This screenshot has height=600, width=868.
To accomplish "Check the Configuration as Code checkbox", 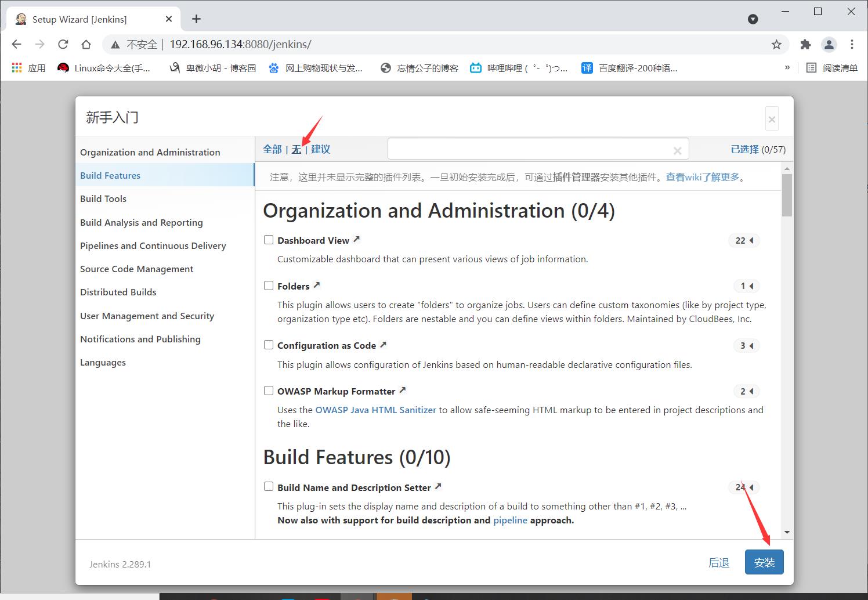I will click(269, 345).
